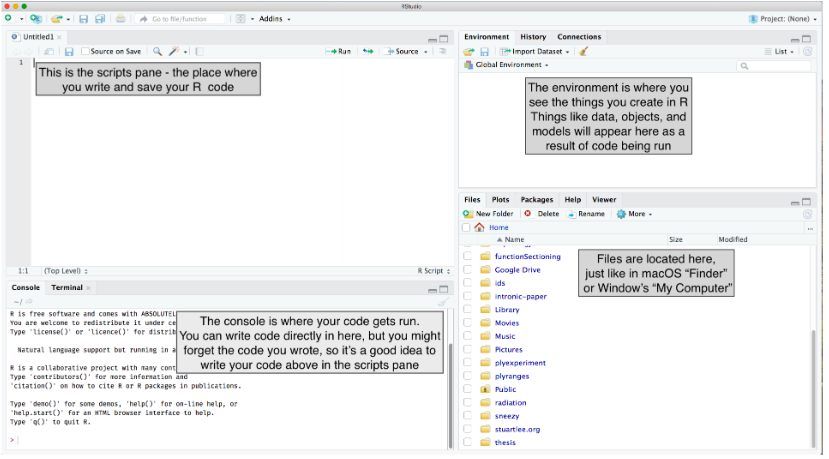Check the box for functionSectioning folder
The height and width of the screenshot is (459, 829).
tap(467, 256)
